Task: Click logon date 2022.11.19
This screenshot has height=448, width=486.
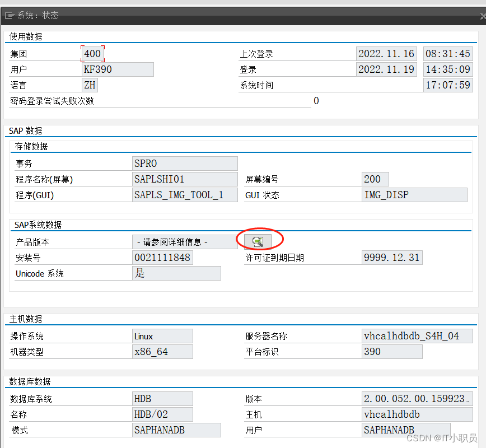Action: click(x=386, y=69)
